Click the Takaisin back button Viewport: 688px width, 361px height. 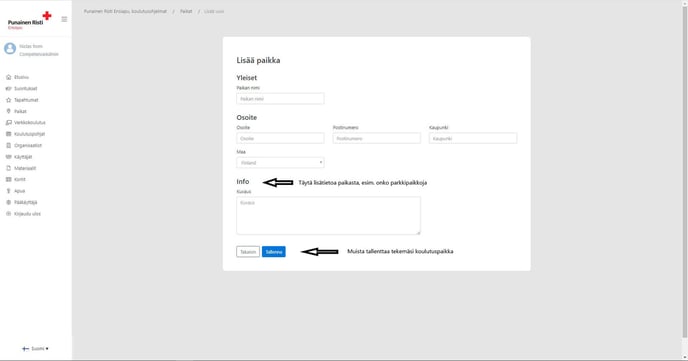tap(248, 252)
